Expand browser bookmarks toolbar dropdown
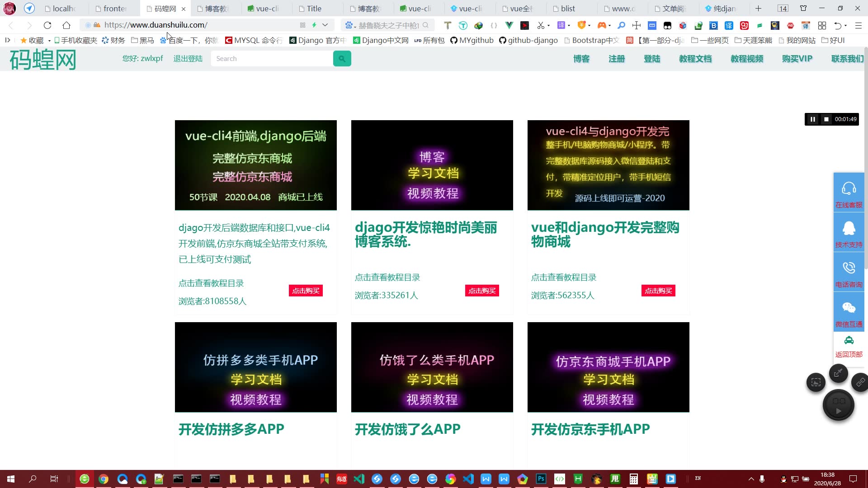This screenshot has height=488, width=868. coord(8,40)
